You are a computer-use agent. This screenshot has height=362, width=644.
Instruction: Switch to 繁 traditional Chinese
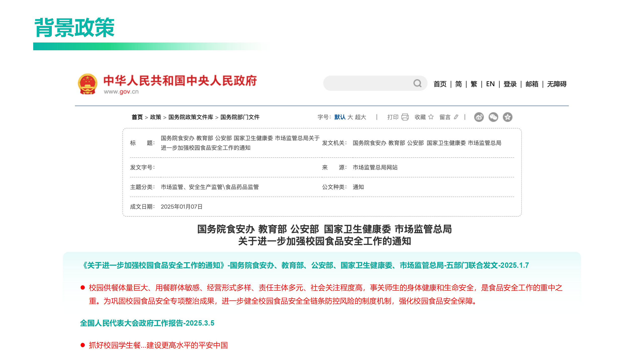tap(474, 84)
